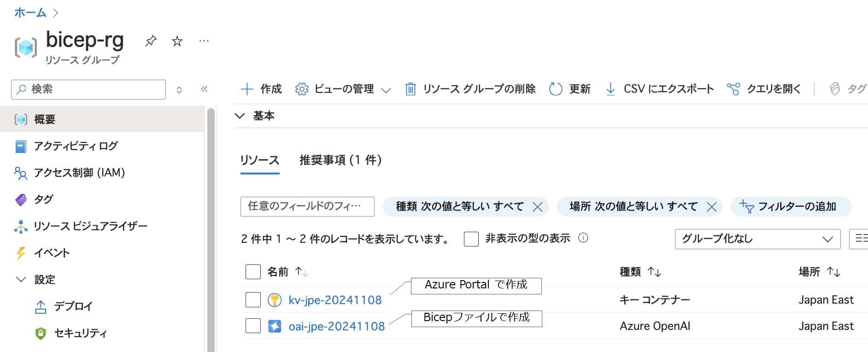Select the checkbox for oai-jpe-20241108

253,326
